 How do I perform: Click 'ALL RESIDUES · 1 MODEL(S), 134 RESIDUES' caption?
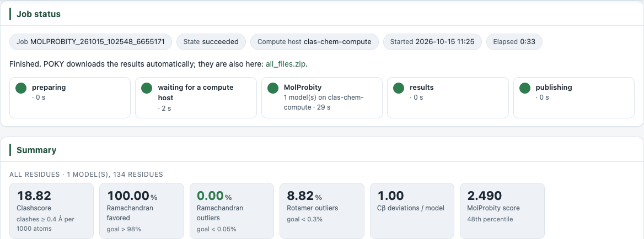pos(86,175)
